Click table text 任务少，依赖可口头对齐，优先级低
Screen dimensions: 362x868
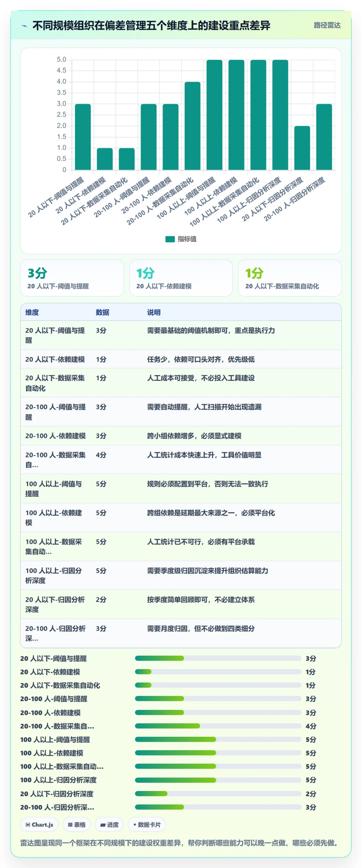click(x=201, y=359)
